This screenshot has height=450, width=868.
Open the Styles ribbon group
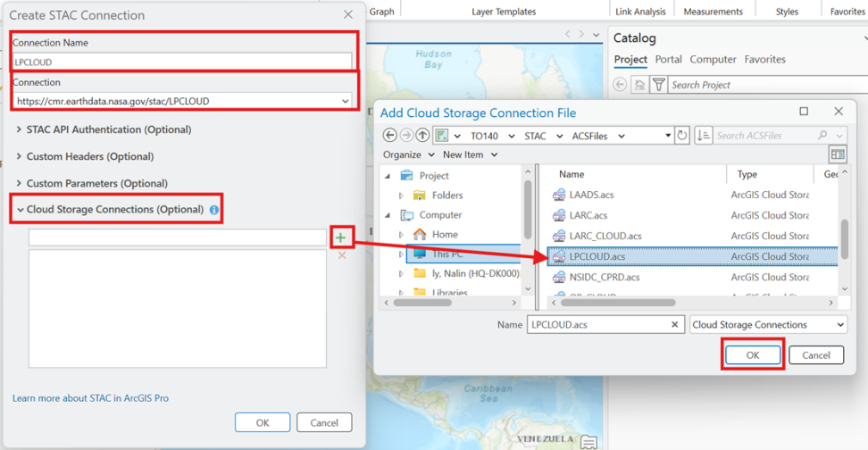(787, 12)
